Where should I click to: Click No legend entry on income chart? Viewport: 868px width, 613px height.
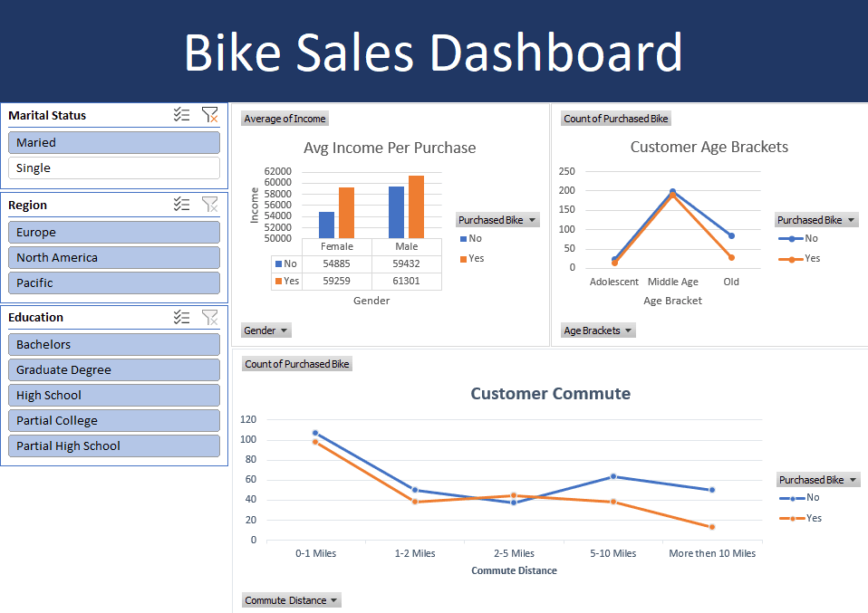click(x=471, y=238)
